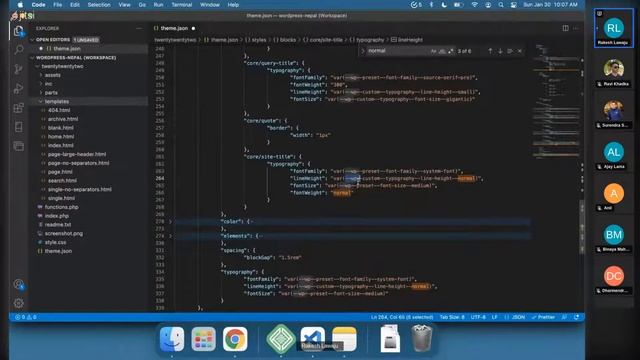The height and width of the screenshot is (360, 640).
Task: Open the Source Control view
Action: tap(18, 69)
